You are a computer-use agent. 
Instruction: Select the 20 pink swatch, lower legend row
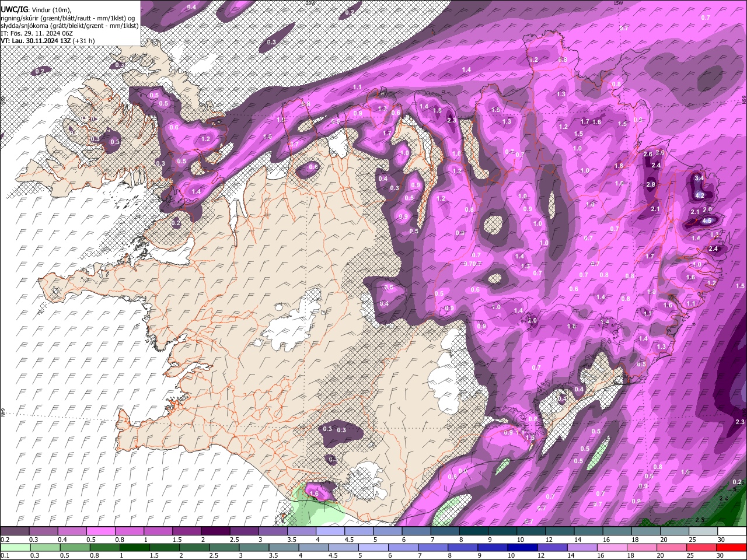click(x=671, y=548)
